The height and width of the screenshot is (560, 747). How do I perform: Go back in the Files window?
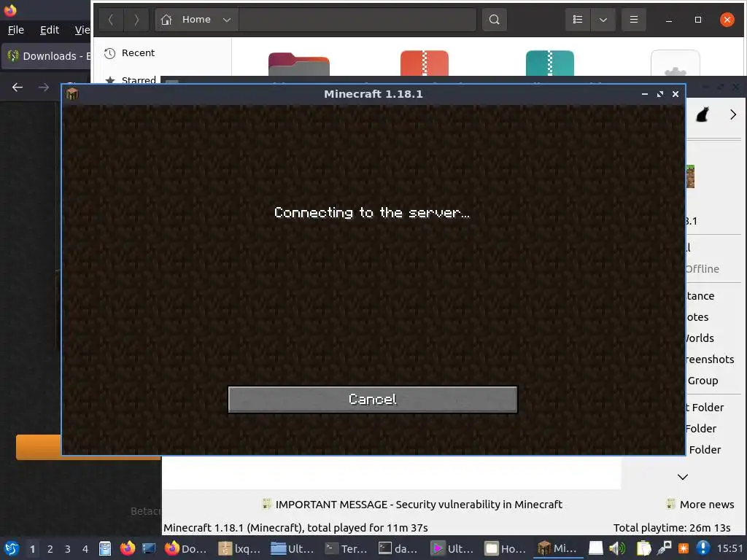[111, 20]
